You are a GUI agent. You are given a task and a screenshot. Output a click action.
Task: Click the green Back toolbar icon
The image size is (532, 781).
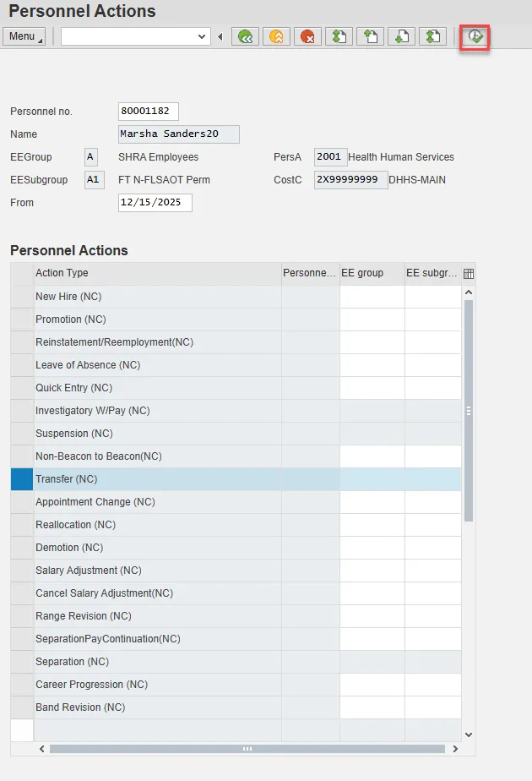click(246, 36)
